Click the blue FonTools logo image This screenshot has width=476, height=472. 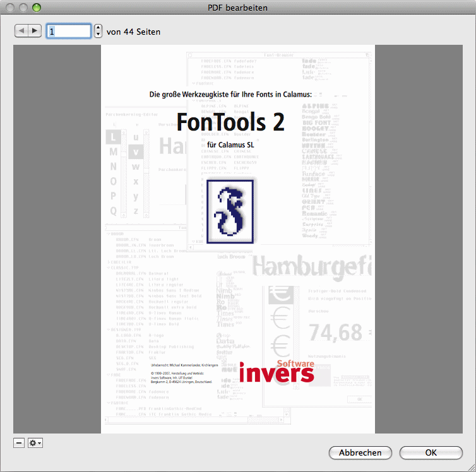230,212
